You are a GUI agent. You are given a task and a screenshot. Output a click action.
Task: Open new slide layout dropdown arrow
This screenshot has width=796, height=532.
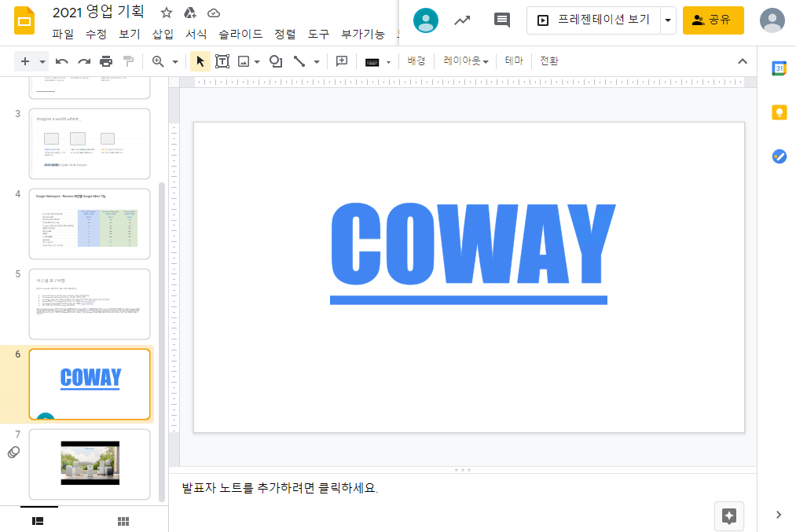(x=42, y=62)
